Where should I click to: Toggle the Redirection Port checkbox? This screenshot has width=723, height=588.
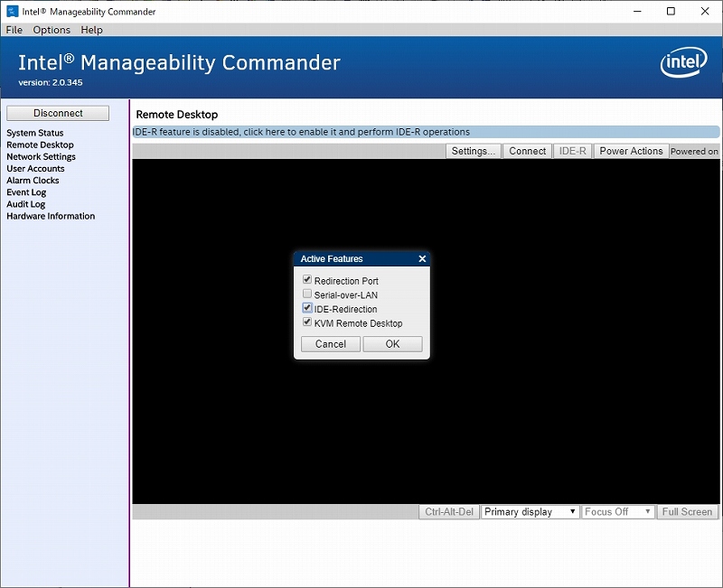click(307, 280)
